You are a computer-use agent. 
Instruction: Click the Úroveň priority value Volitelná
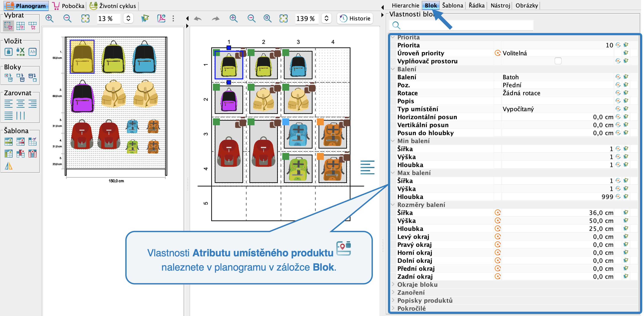coord(515,53)
